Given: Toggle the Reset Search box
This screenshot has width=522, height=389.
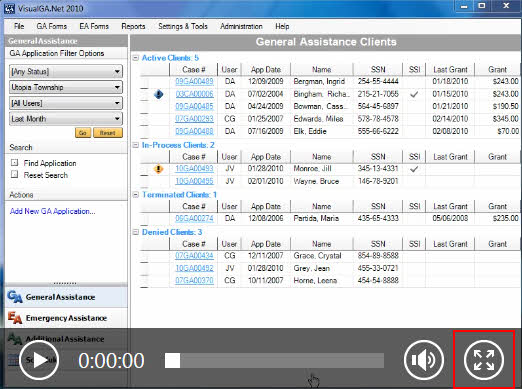Looking at the screenshot, I should [x=14, y=174].
